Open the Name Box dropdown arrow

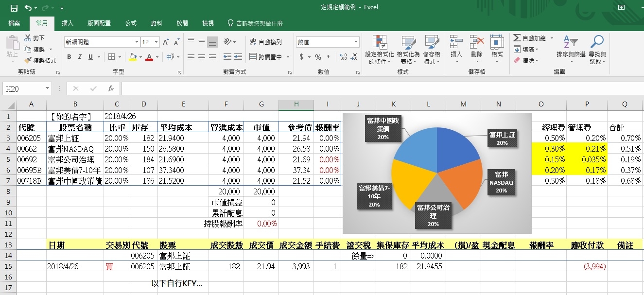coord(48,89)
